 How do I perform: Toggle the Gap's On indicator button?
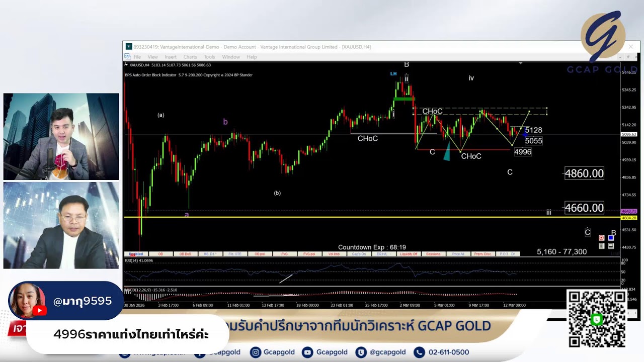[x=359, y=254]
